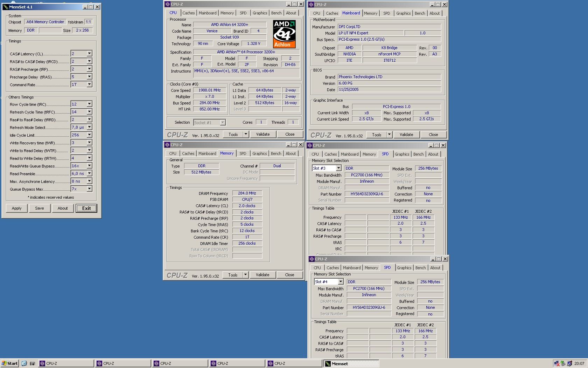The height and width of the screenshot is (368, 588).
Task: Expand Max. Asynchrone Latency dropdown
Action: coord(89,181)
